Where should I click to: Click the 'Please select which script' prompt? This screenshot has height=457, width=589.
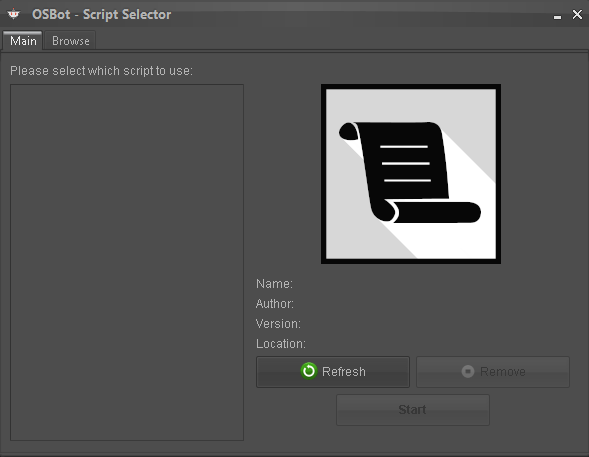coord(101,71)
